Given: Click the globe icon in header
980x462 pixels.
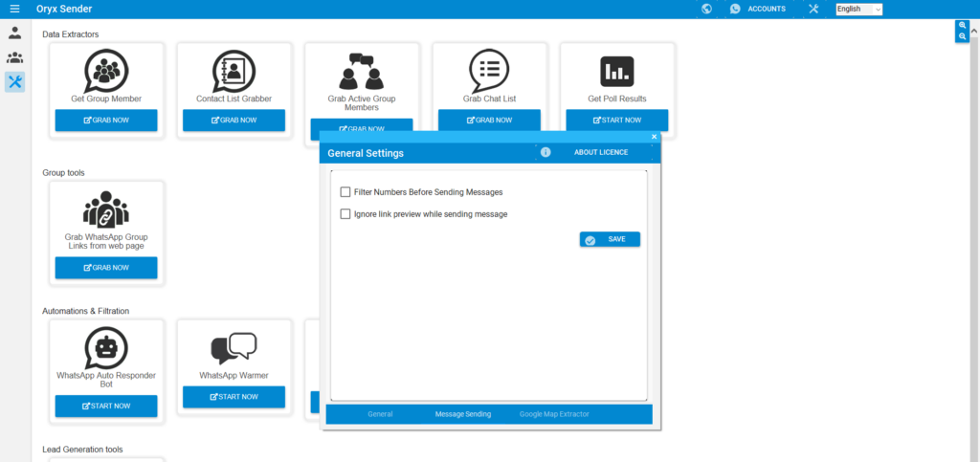Looking at the screenshot, I should click(707, 9).
